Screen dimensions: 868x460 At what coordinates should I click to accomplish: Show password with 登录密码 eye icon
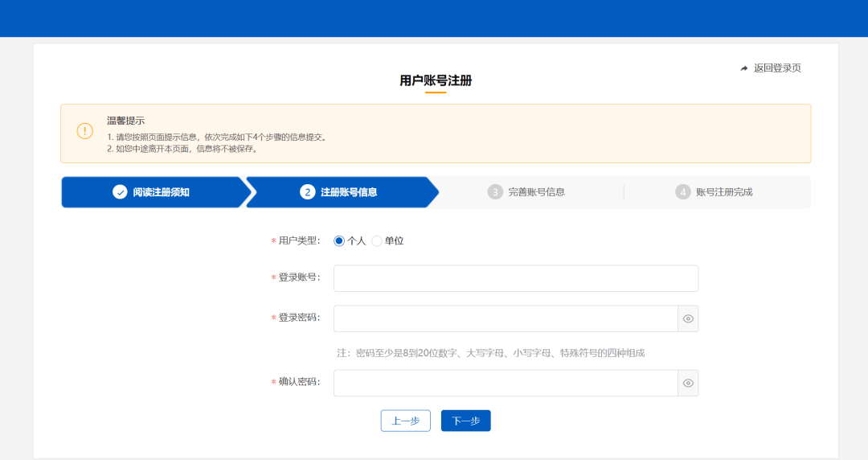(688, 318)
